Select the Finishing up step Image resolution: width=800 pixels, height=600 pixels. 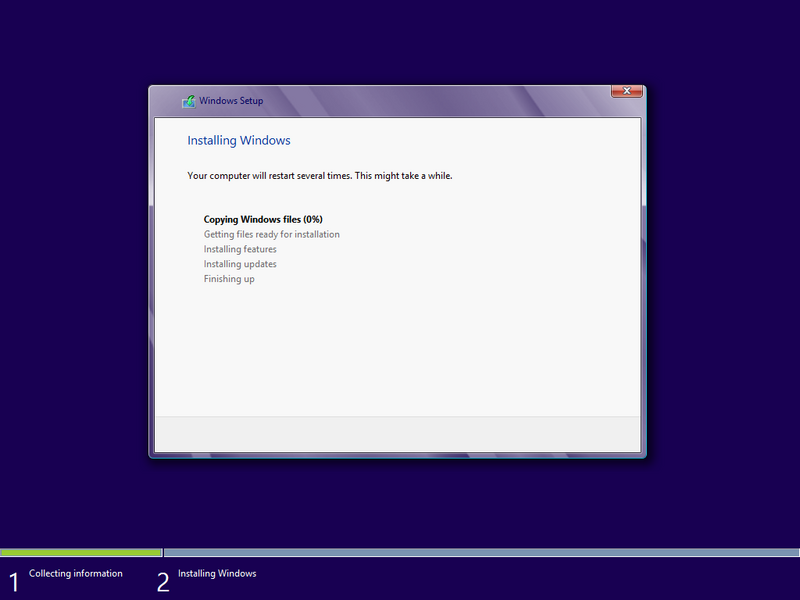[x=230, y=278]
